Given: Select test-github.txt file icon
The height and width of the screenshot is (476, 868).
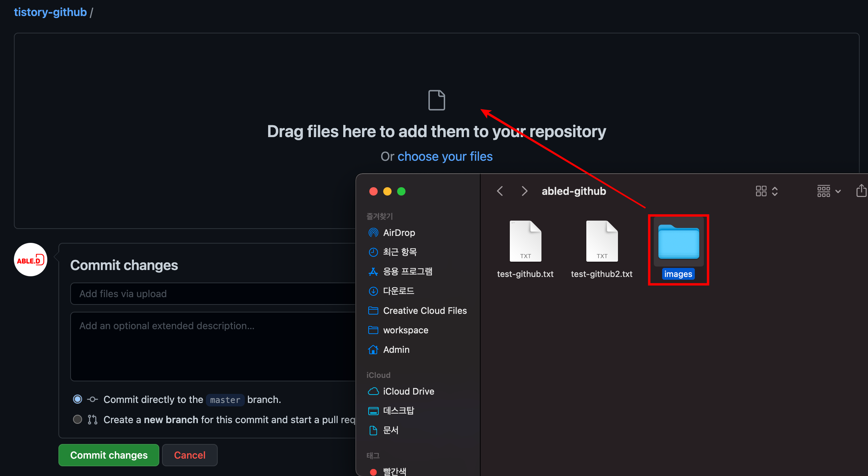Looking at the screenshot, I should (x=525, y=241).
